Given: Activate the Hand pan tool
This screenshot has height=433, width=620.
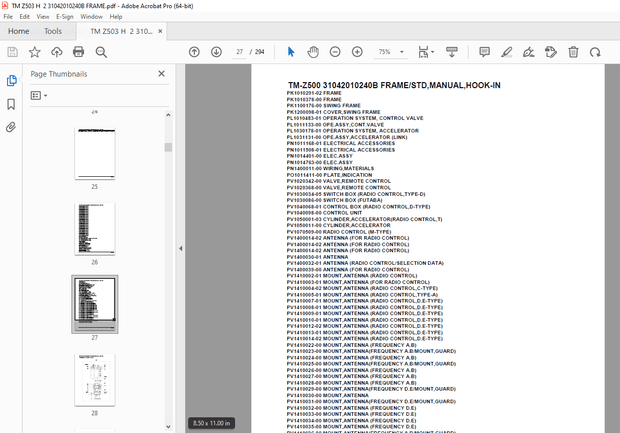Looking at the screenshot, I should point(313,52).
